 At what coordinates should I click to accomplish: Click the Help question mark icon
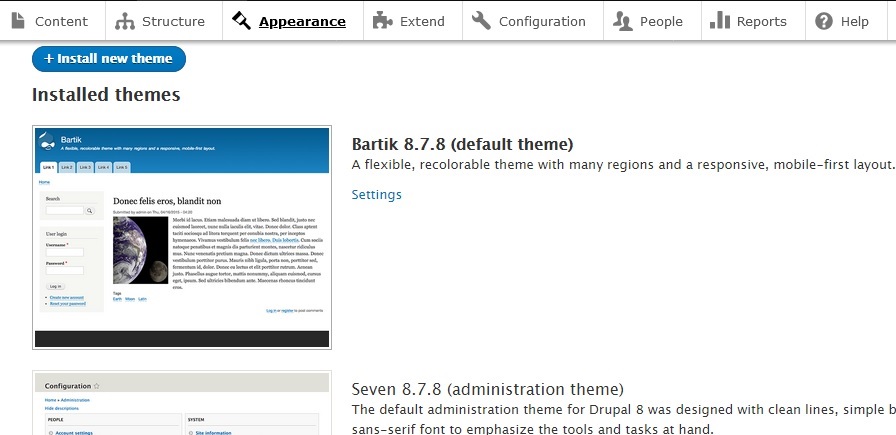tap(824, 21)
